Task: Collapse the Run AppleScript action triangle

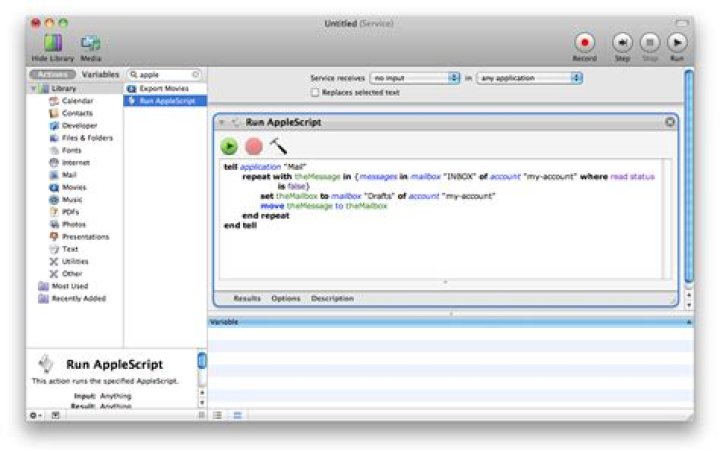Action: pos(222,122)
